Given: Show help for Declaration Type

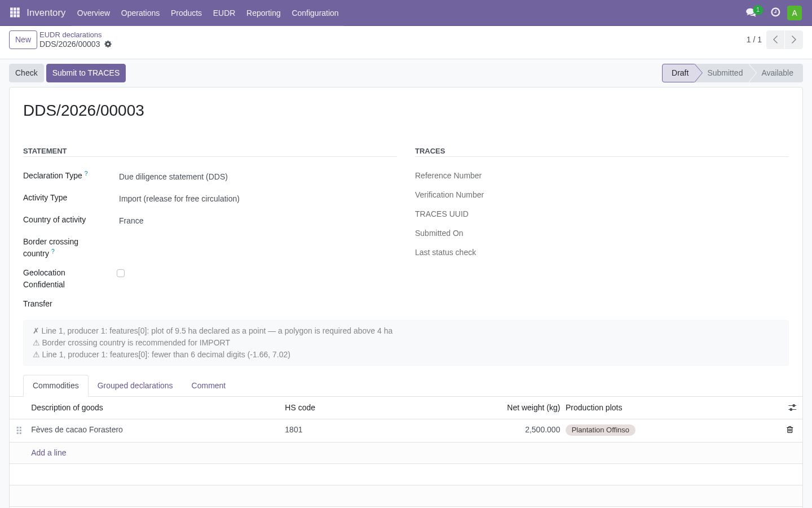Looking at the screenshot, I should (86, 173).
